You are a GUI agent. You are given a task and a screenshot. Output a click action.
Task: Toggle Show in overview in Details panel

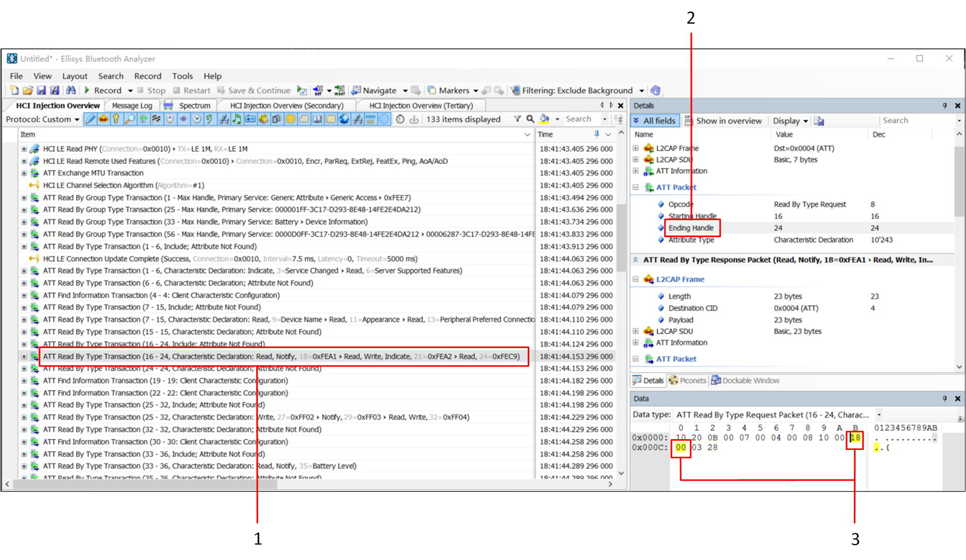click(x=723, y=121)
